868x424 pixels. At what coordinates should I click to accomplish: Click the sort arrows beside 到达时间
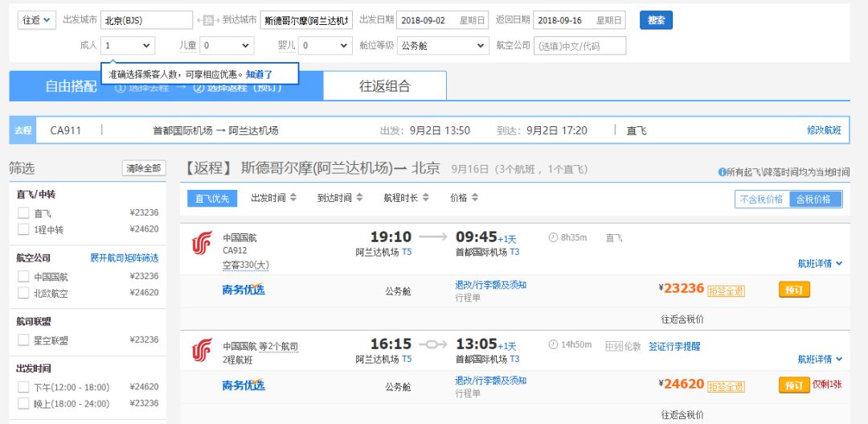pos(360,197)
